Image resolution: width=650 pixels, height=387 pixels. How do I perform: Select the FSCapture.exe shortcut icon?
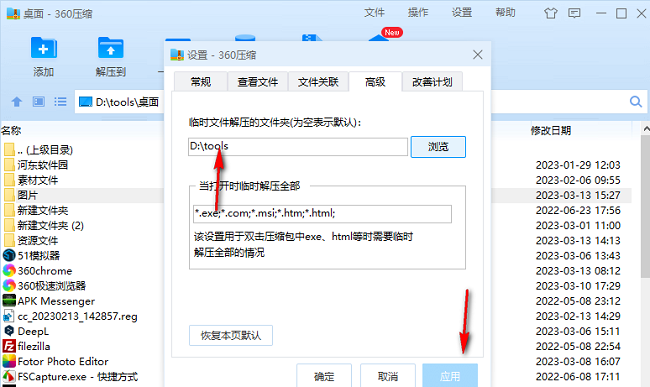point(9,377)
